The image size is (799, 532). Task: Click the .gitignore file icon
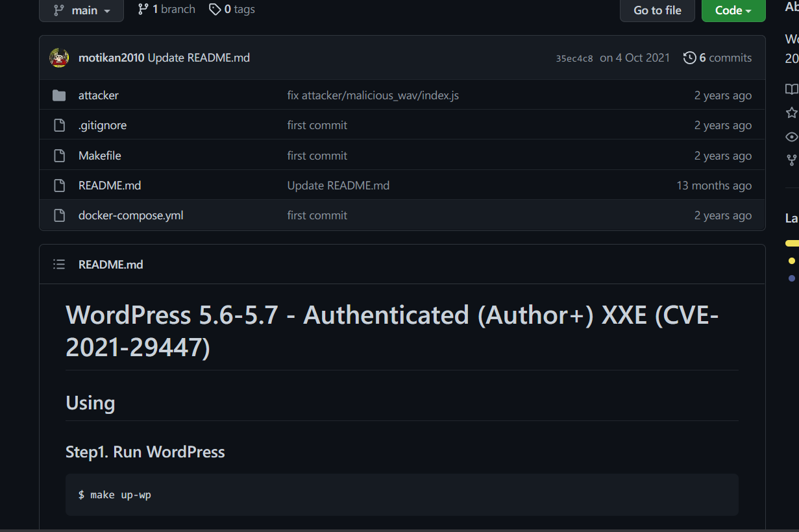click(x=59, y=125)
